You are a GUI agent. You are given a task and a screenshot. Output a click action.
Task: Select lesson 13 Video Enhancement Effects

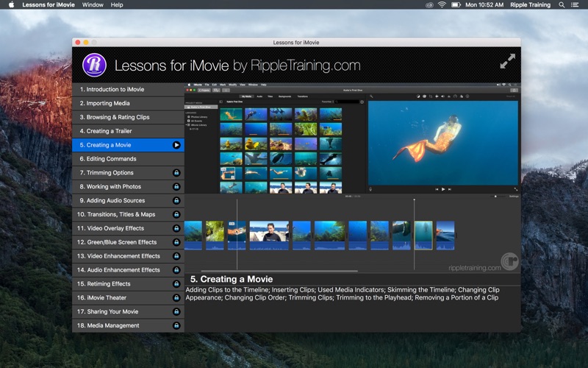click(x=128, y=256)
